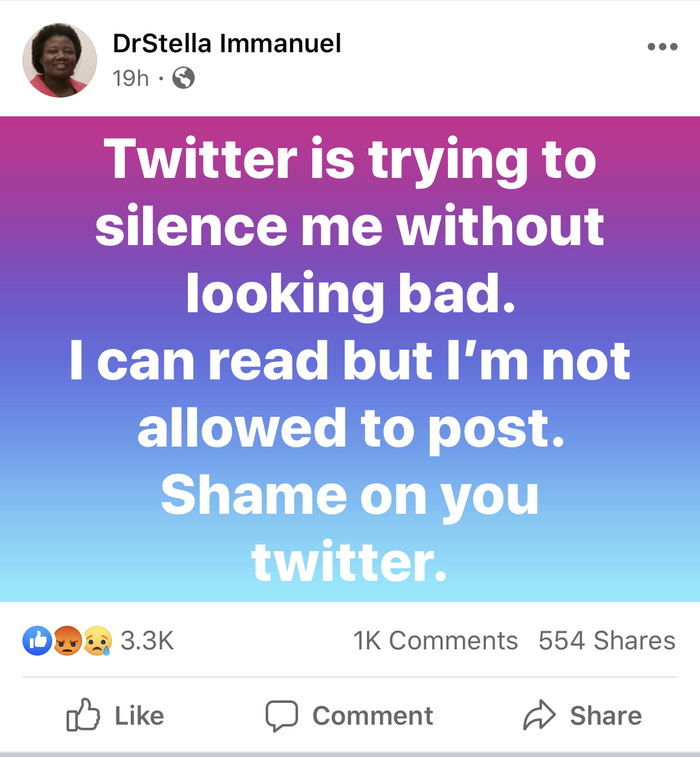700x757 pixels.
Task: Open the three-dot post options menu
Action: pyautogui.click(x=662, y=47)
